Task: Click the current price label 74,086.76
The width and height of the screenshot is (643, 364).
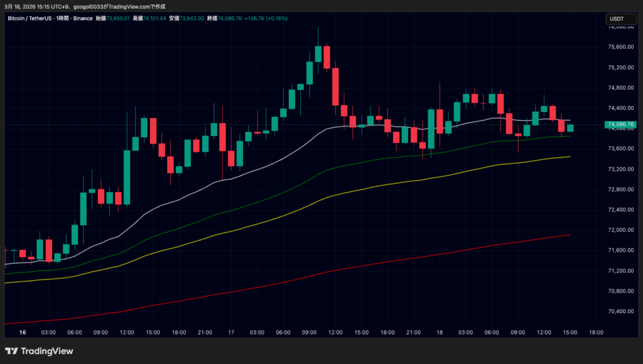Action: click(x=620, y=125)
